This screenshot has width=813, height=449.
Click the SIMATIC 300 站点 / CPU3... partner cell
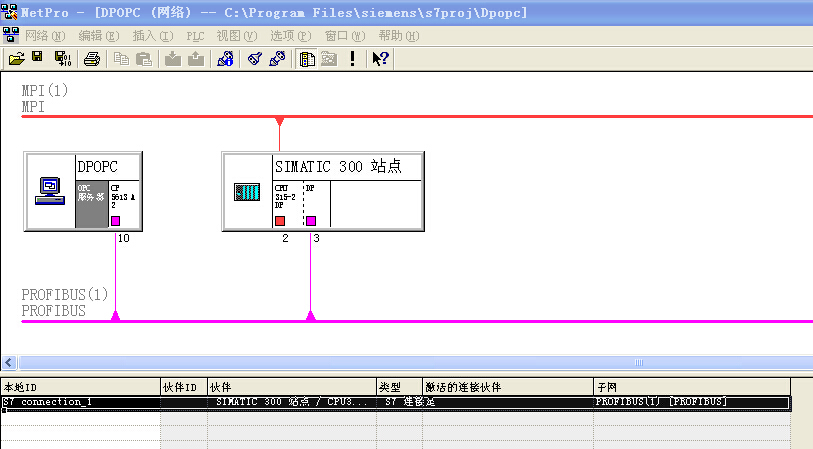(x=292, y=402)
